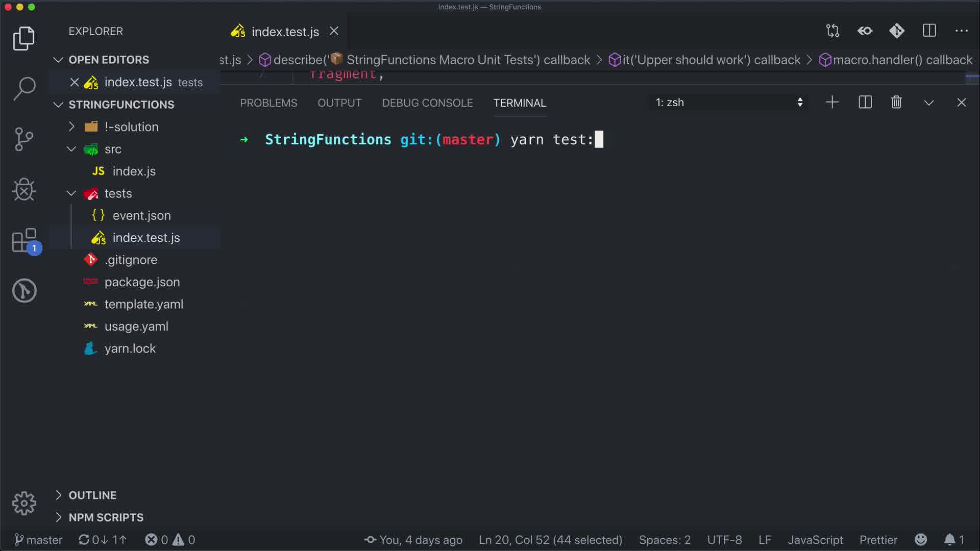Create a new terminal with plus
Viewport: 980px width, 551px height.
832,103
